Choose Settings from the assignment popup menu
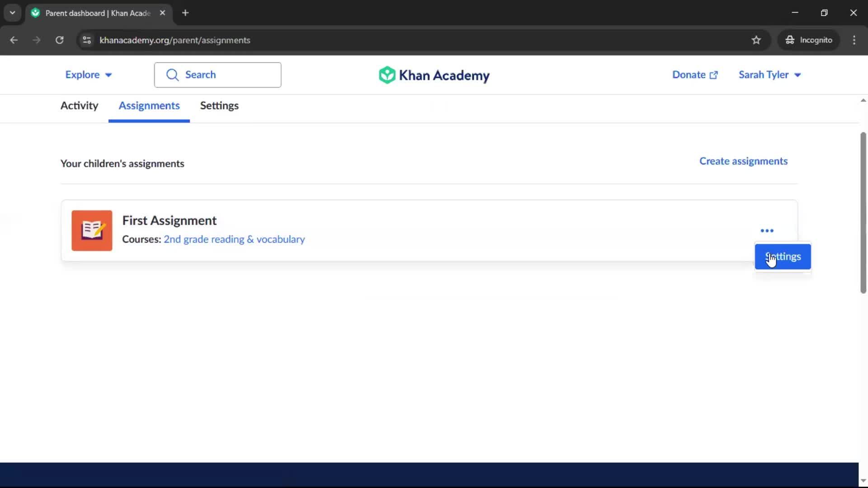This screenshot has width=868, height=488. pyautogui.click(x=783, y=257)
